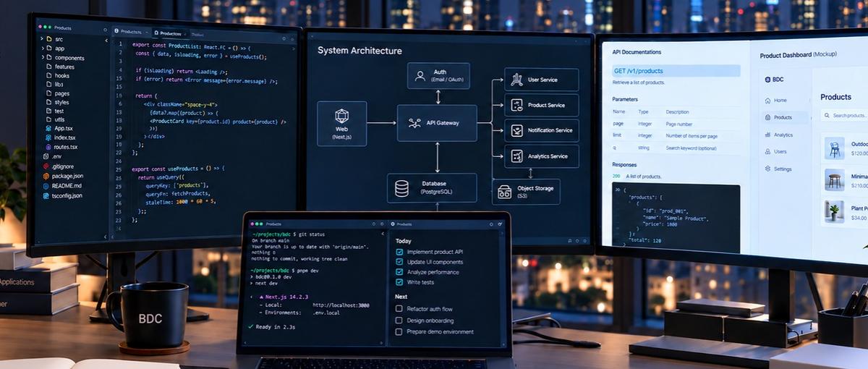
Task: Click the package.json file icon
Action: (x=46, y=176)
